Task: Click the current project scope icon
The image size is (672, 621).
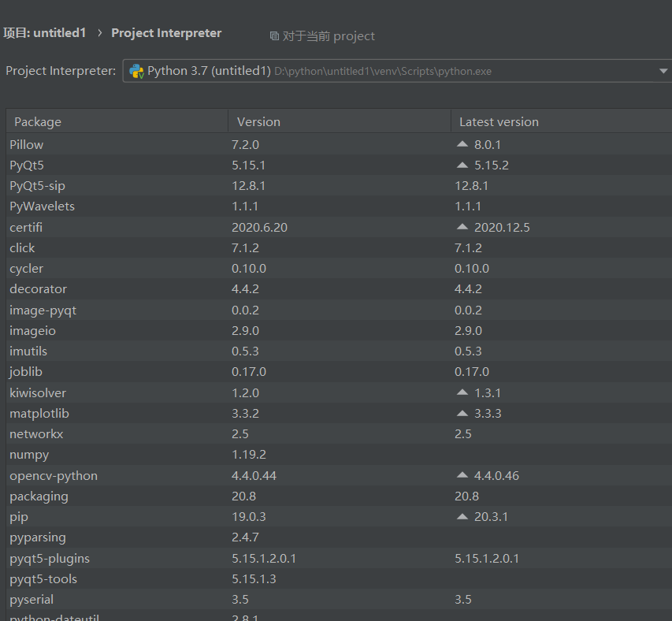Action: click(x=274, y=36)
